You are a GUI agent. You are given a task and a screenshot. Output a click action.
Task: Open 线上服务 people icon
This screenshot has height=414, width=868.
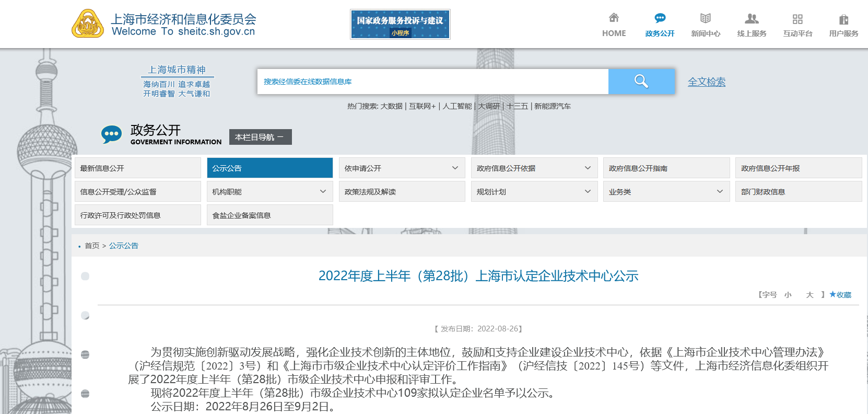point(752,19)
